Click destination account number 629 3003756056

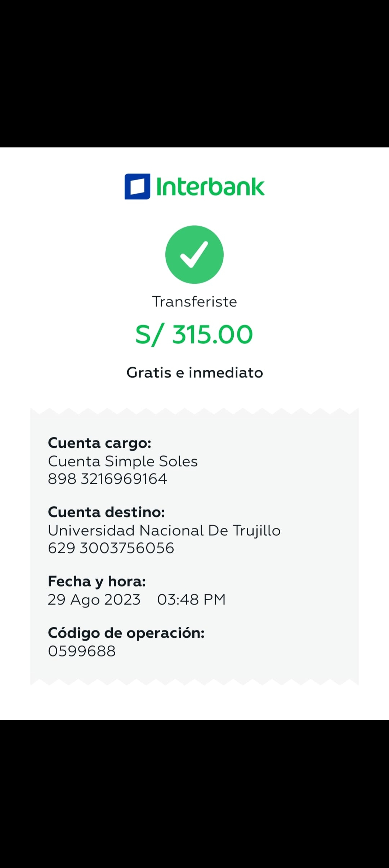click(x=111, y=548)
